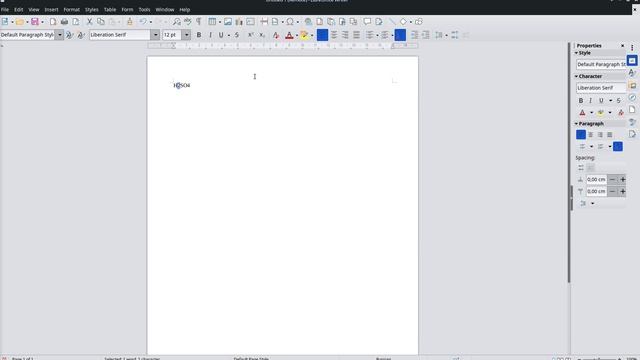Toggle Strikethrough in the formatting toolbar

[x=236, y=35]
